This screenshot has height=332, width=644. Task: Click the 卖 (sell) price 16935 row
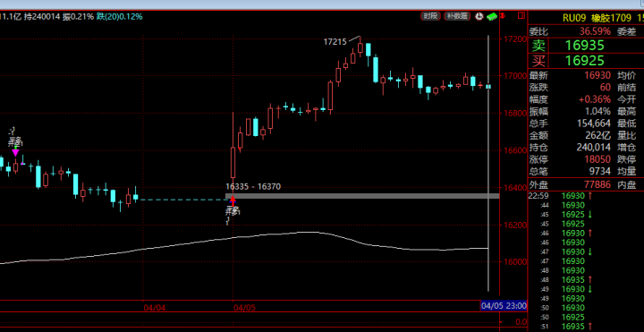coord(585,45)
